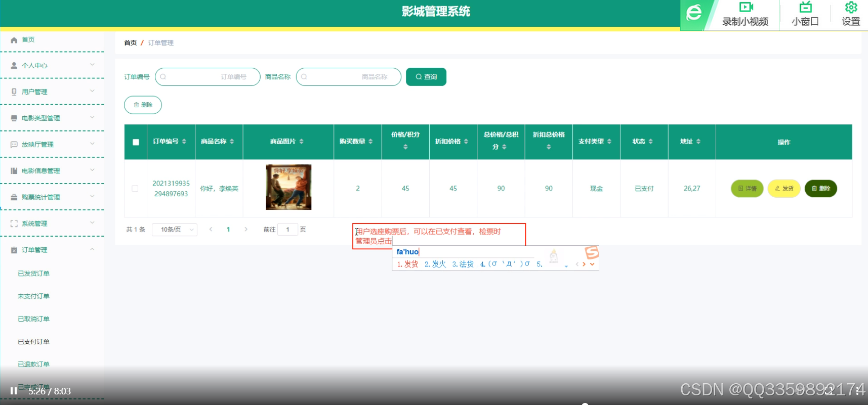Collapse the 订单管理 menu chevron
Viewport: 868px width, 405px height.
pos(92,249)
